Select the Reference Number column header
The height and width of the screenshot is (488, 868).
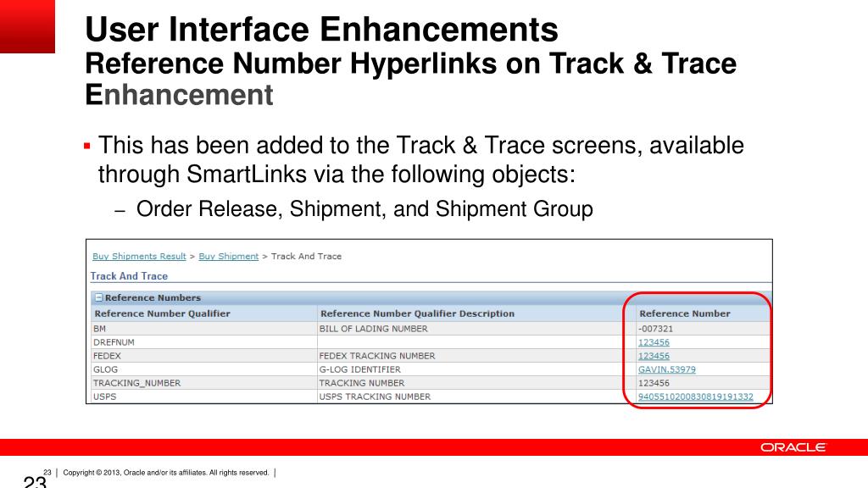[685, 313]
